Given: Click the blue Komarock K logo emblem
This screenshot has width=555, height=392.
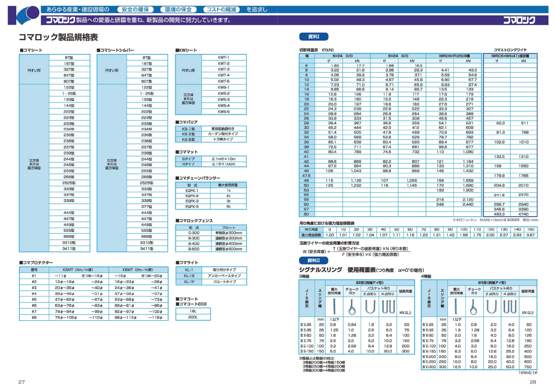Looking at the screenshot, I should 23,15.
